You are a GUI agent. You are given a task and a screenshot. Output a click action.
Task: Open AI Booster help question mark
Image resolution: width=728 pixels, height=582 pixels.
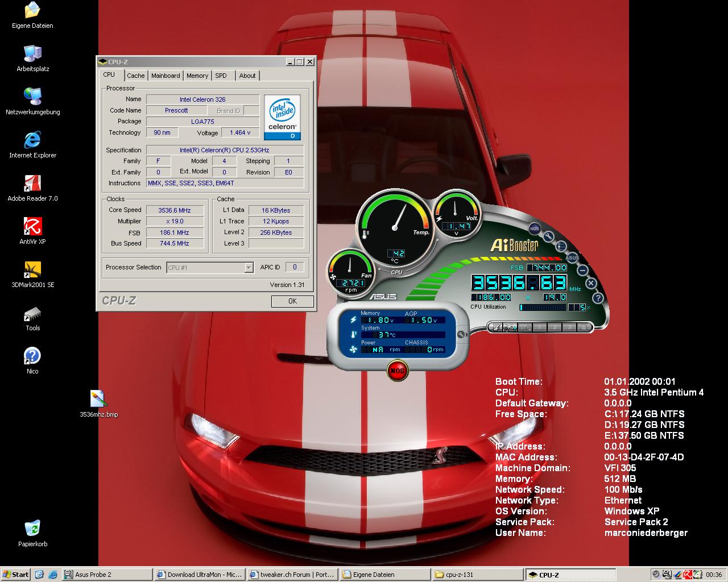(x=598, y=298)
